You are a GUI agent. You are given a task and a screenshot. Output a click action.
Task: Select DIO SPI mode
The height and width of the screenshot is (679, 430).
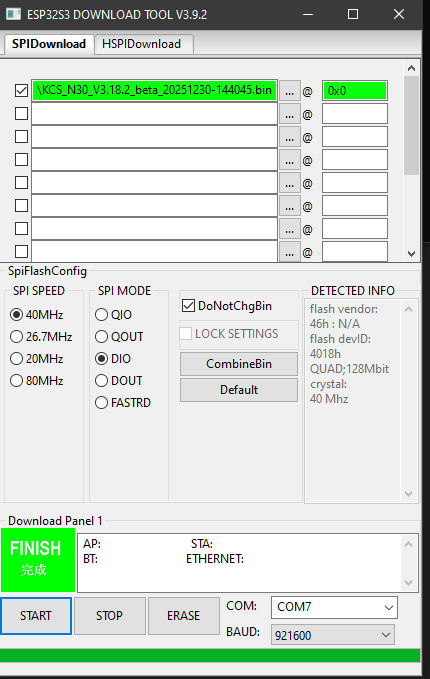pos(113,359)
